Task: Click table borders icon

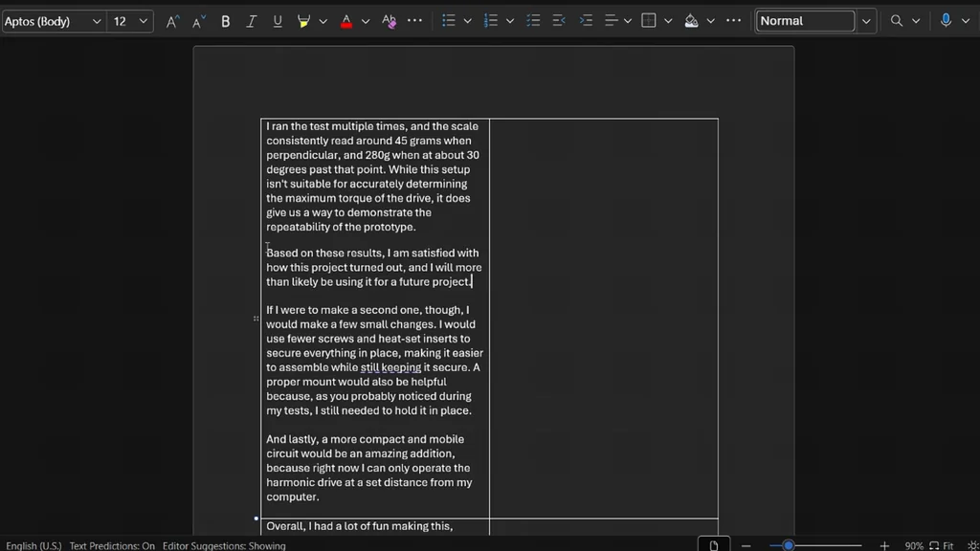Action: 649,21
